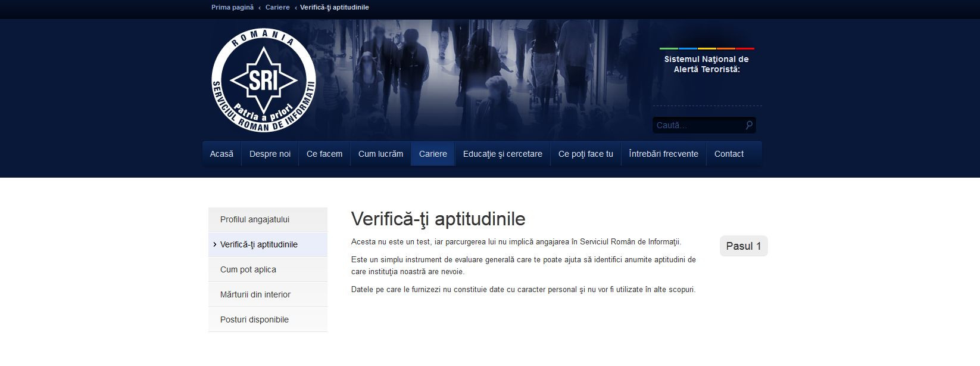Open the Despre noi menu
The height and width of the screenshot is (366, 980).
[x=270, y=154]
